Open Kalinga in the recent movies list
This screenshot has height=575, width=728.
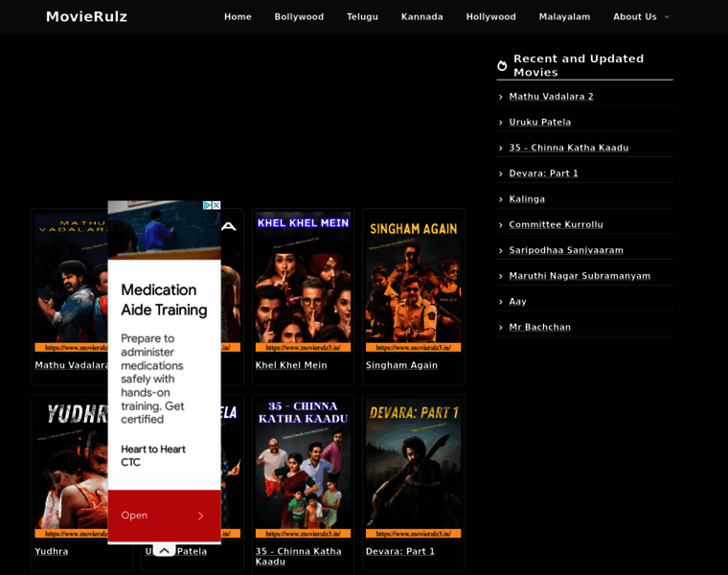coord(527,198)
